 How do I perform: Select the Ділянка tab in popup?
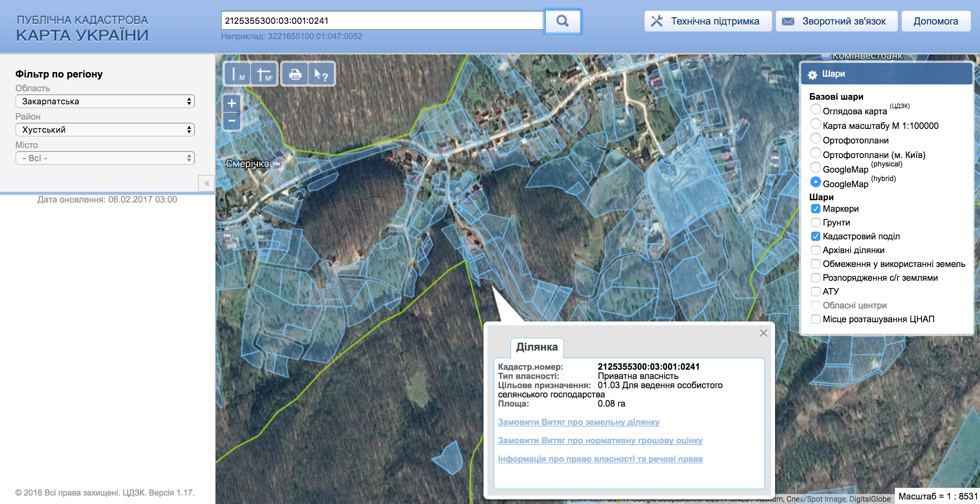pos(537,347)
